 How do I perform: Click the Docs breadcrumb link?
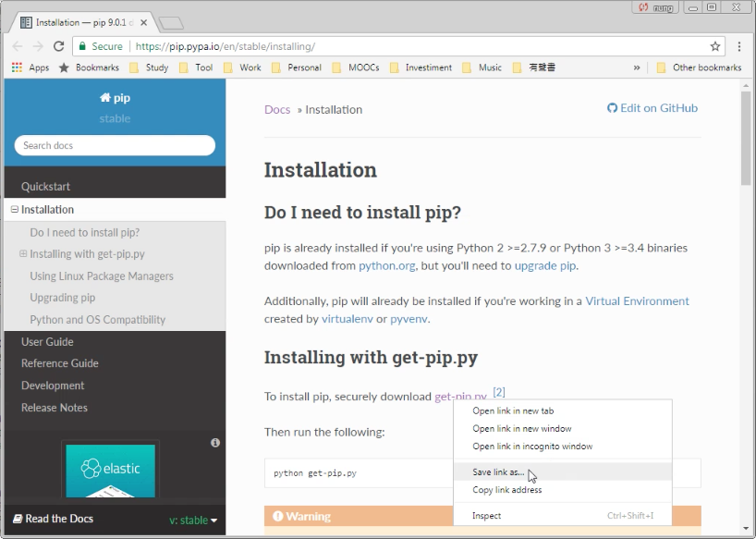point(277,109)
